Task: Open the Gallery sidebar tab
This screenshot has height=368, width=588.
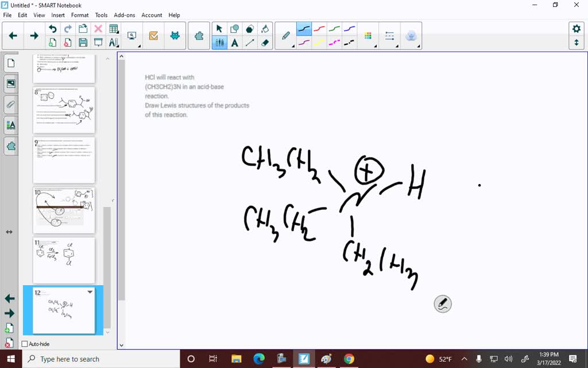Action: (10, 84)
